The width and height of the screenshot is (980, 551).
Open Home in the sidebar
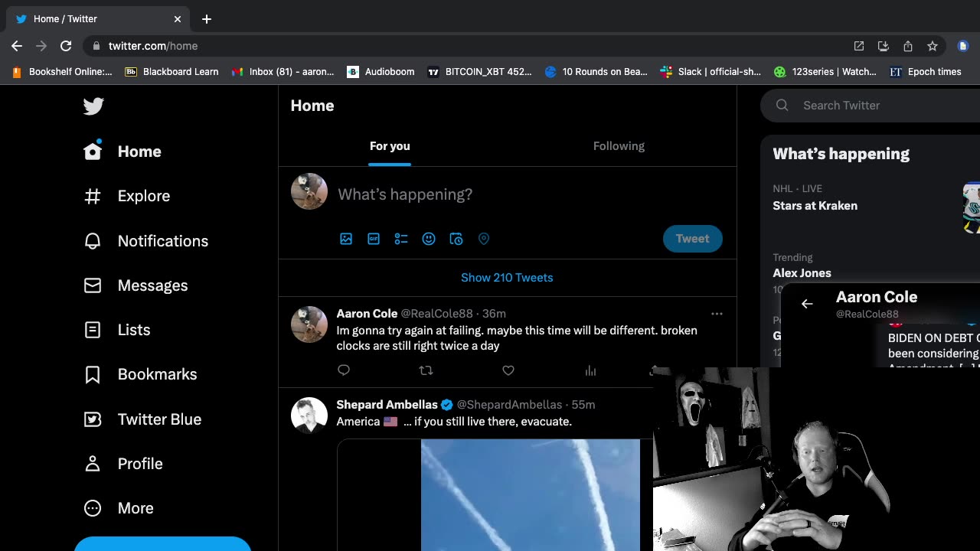pyautogui.click(x=122, y=152)
